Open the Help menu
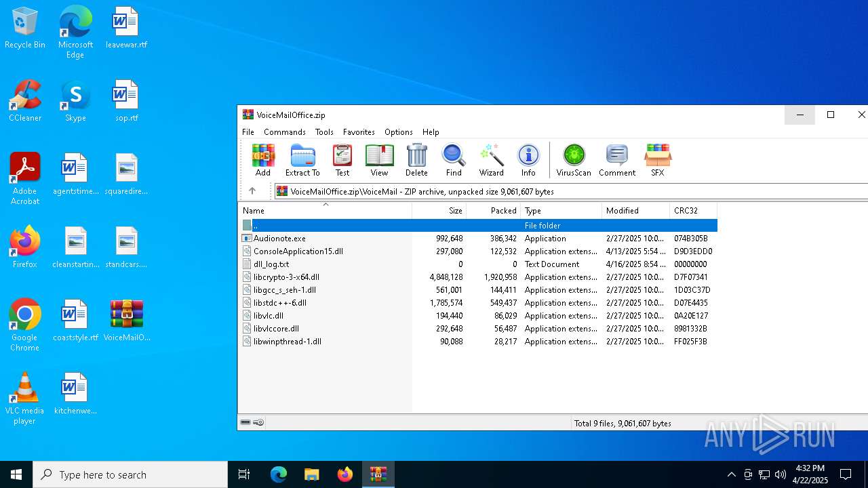 (431, 132)
